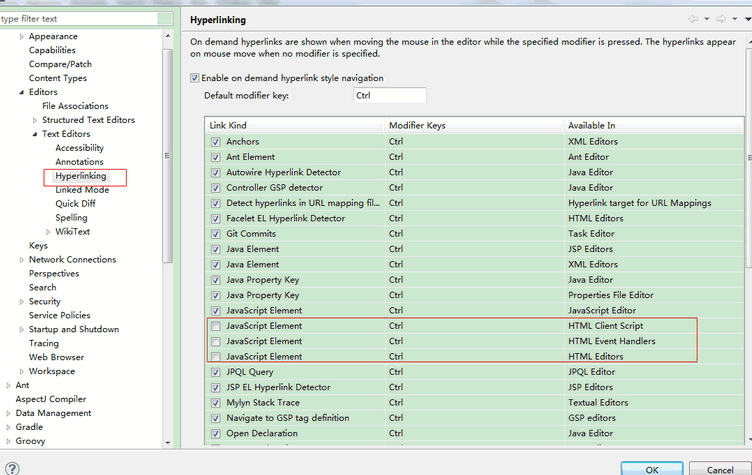Expand the Gradle preferences node

click(x=9, y=427)
